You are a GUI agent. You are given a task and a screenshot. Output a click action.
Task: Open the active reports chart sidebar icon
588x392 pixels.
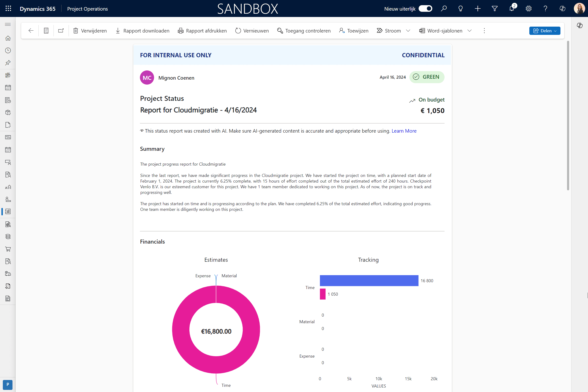point(8,212)
